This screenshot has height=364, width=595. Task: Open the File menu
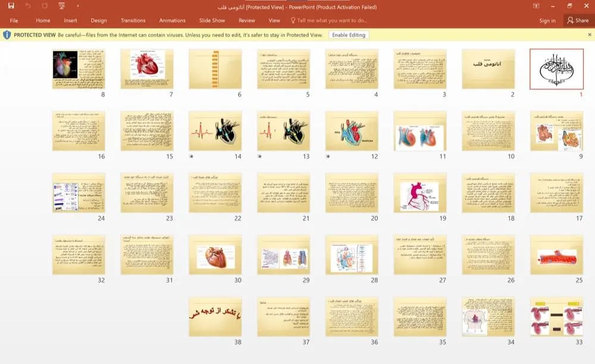14,20
